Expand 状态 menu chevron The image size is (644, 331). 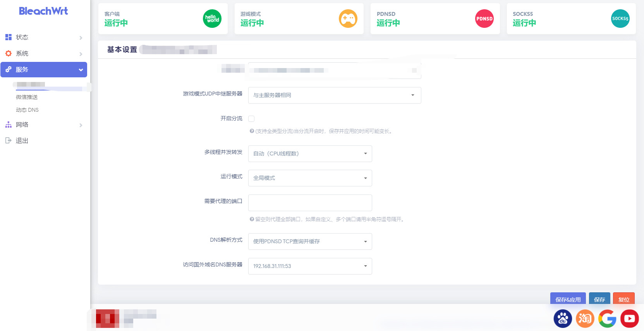(81, 38)
